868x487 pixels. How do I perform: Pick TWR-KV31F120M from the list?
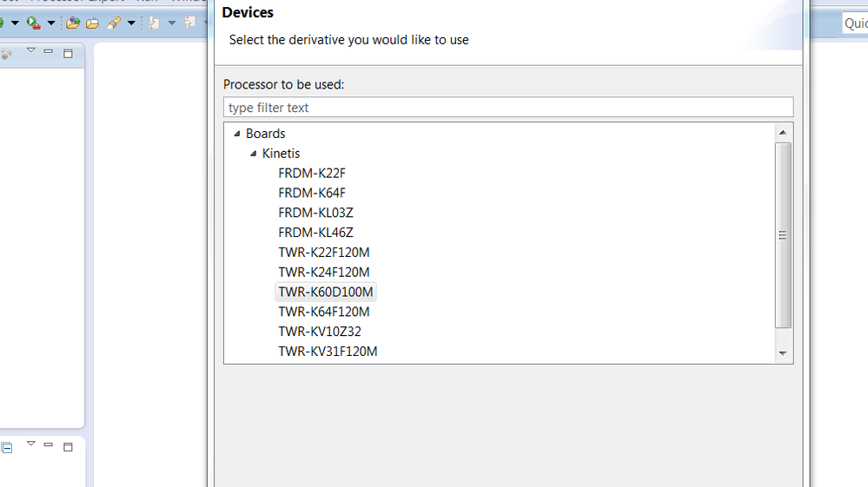pyautogui.click(x=328, y=352)
